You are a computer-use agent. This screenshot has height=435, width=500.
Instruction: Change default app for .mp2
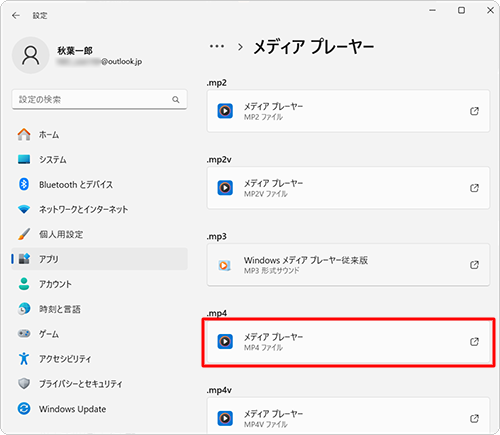348,111
